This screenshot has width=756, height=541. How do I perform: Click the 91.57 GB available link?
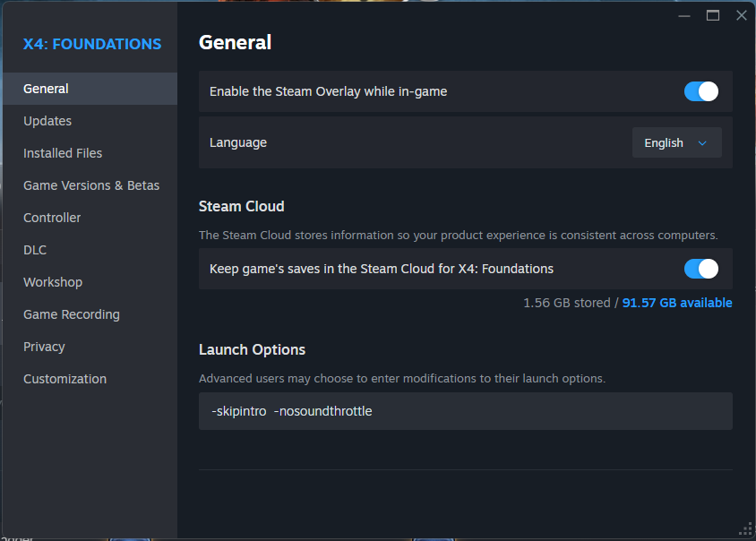(677, 303)
